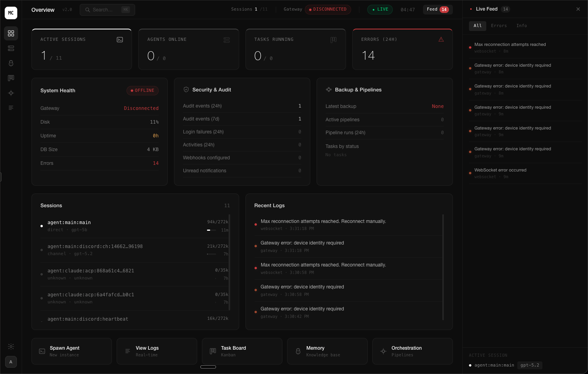This screenshot has height=374, width=588.
Task: Open the Task Board kanban sidebar icon
Action: click(x=11, y=78)
